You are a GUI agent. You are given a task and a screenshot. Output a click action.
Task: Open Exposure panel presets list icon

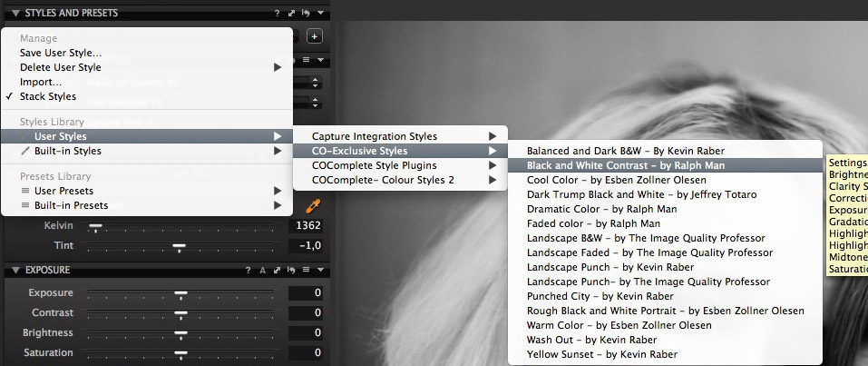tap(307, 270)
